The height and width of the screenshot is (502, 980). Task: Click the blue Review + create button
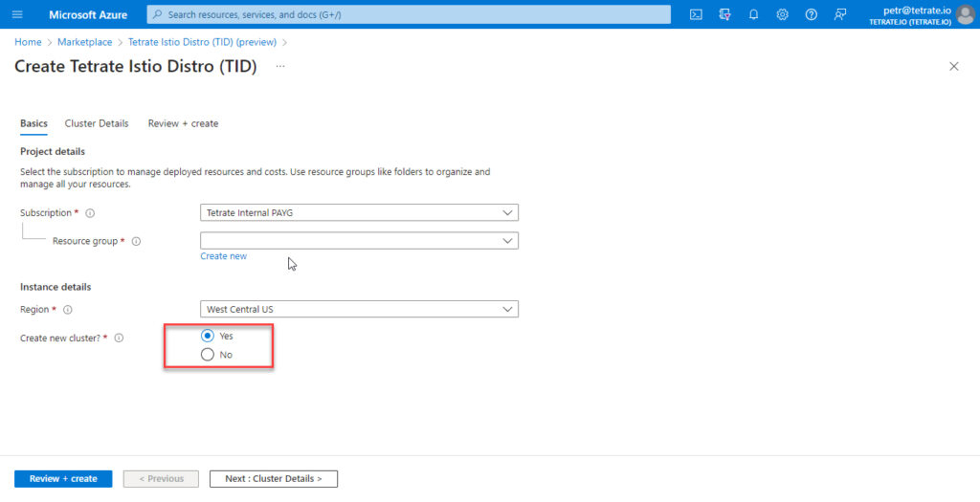tap(63, 478)
